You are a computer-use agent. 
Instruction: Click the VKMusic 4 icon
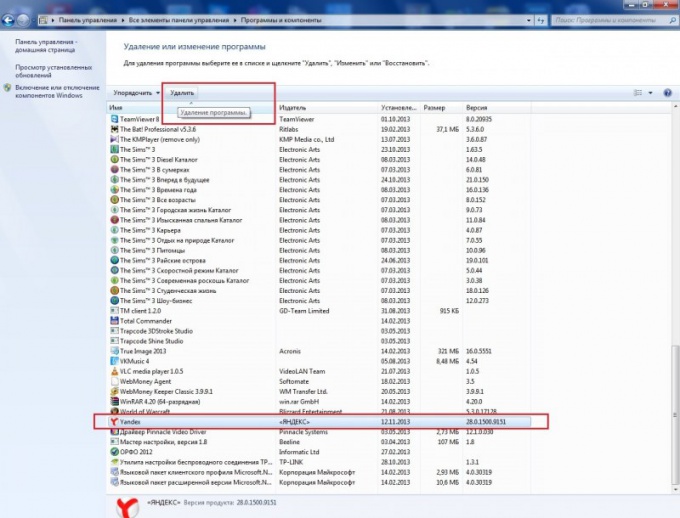[114, 361]
